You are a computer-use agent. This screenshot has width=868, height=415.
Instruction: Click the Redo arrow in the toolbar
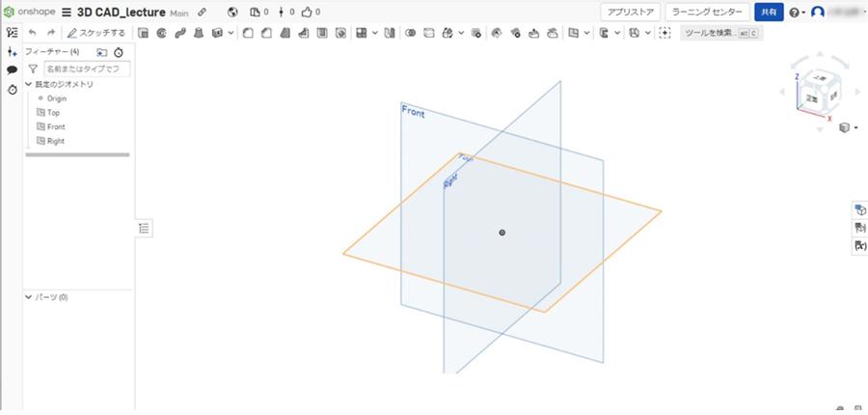coord(51,33)
